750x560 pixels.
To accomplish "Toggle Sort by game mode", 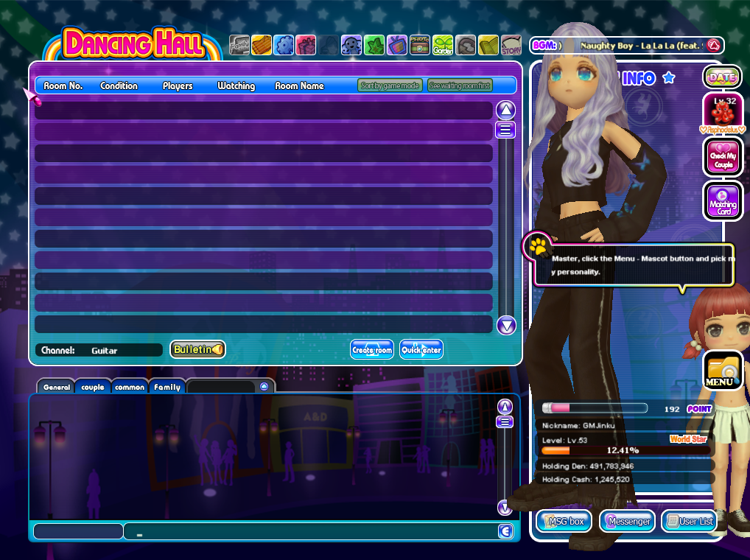I will pos(390,86).
